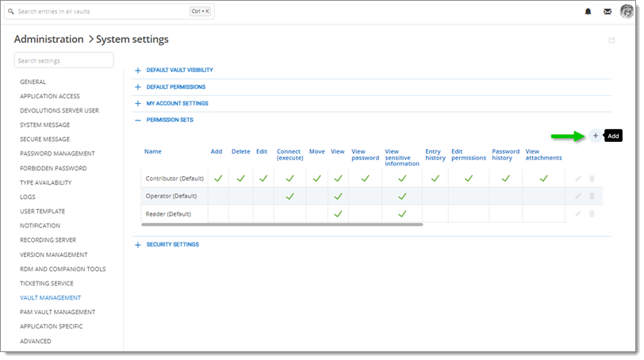Edit the Contributor (Default) permission set
The width and height of the screenshot is (644, 360).
578,178
